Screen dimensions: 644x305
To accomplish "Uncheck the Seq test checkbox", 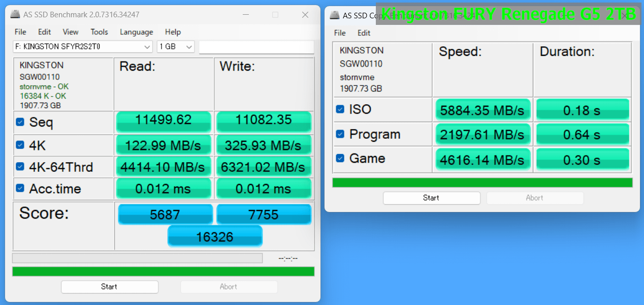I will pos(20,122).
